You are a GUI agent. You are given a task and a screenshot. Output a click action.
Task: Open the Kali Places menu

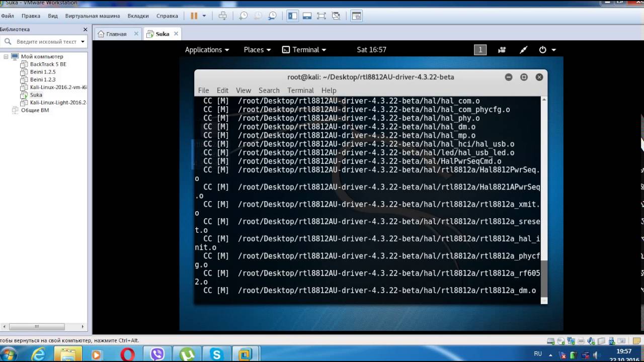tap(257, 50)
